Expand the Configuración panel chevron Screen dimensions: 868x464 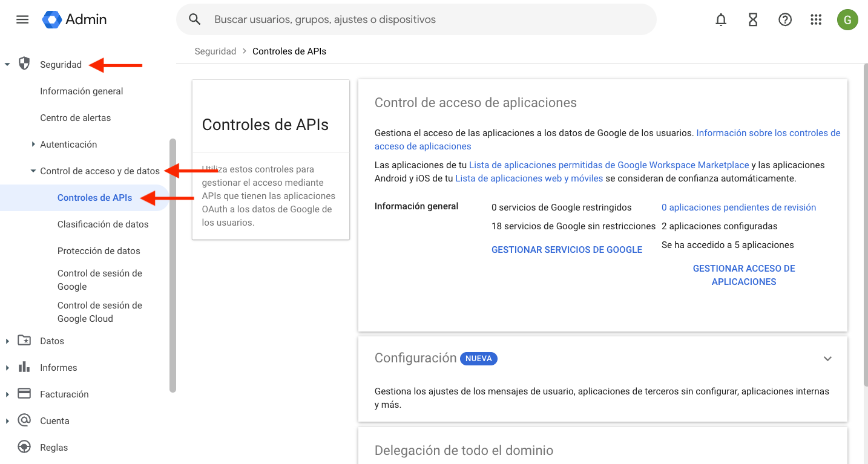(x=827, y=359)
